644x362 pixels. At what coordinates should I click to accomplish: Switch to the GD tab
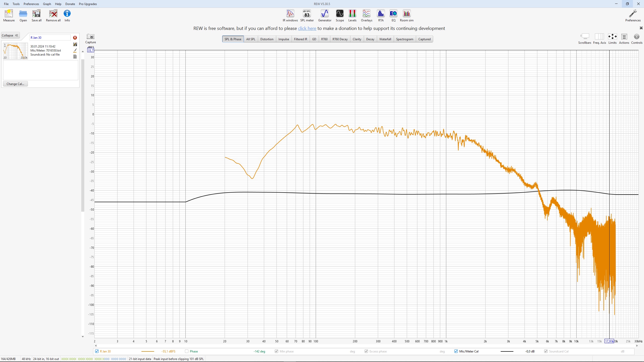pyautogui.click(x=314, y=39)
